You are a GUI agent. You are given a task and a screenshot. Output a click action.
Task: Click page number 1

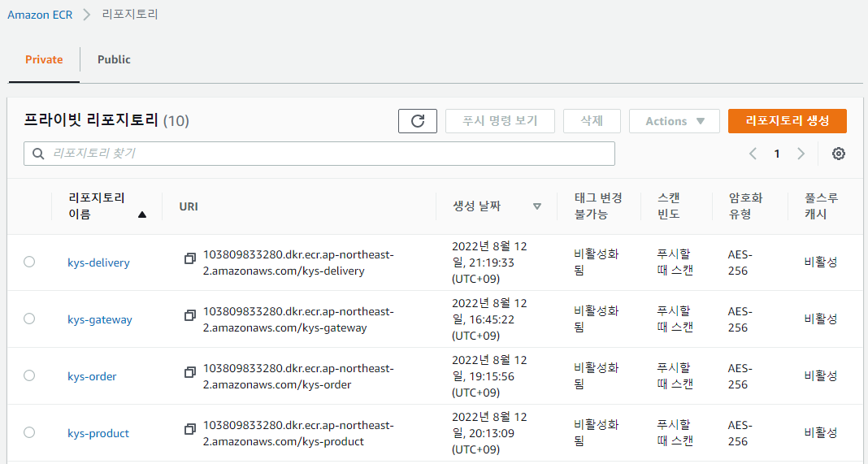777,154
